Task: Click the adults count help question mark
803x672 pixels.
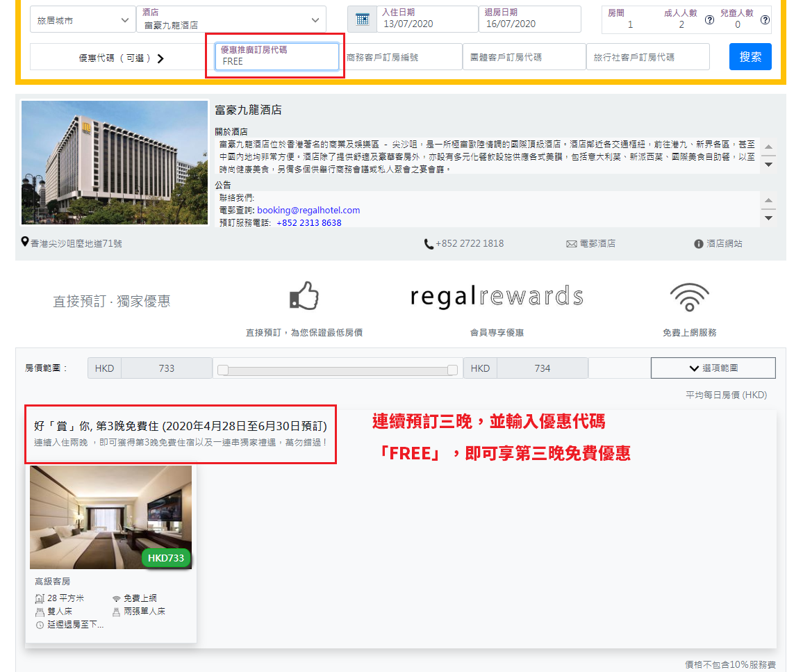Action: [x=709, y=20]
